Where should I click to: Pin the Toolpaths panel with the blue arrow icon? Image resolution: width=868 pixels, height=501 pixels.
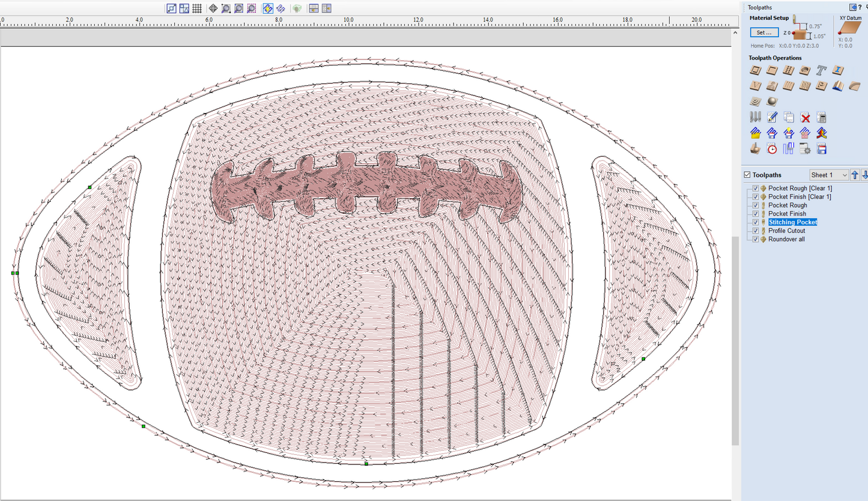[852, 7]
